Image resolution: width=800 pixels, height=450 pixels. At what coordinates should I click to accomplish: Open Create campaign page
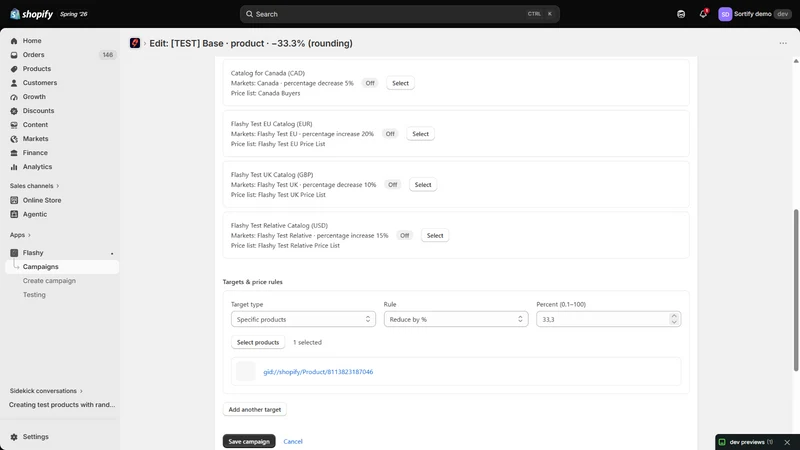coord(49,281)
